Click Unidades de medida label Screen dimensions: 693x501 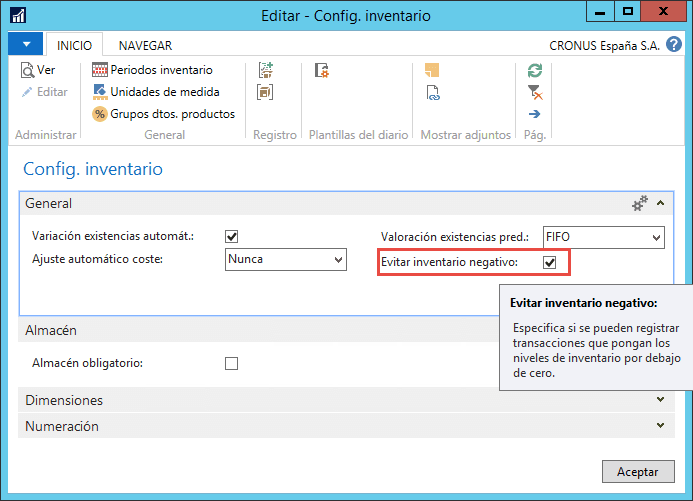pyautogui.click(x=165, y=92)
